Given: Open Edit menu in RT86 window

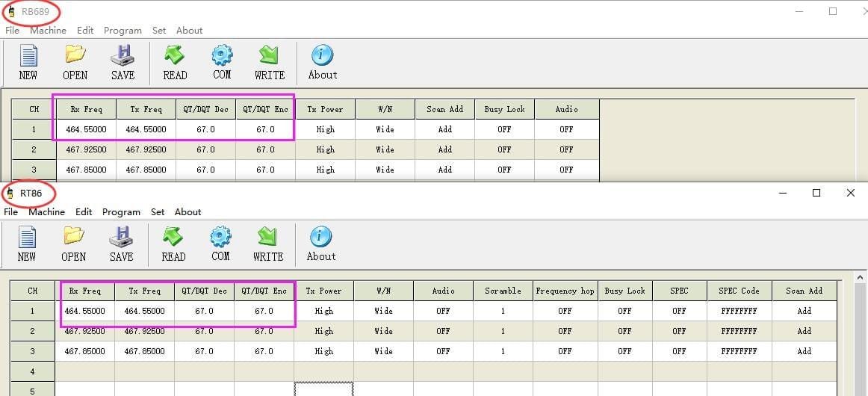Looking at the screenshot, I should pyautogui.click(x=84, y=212).
